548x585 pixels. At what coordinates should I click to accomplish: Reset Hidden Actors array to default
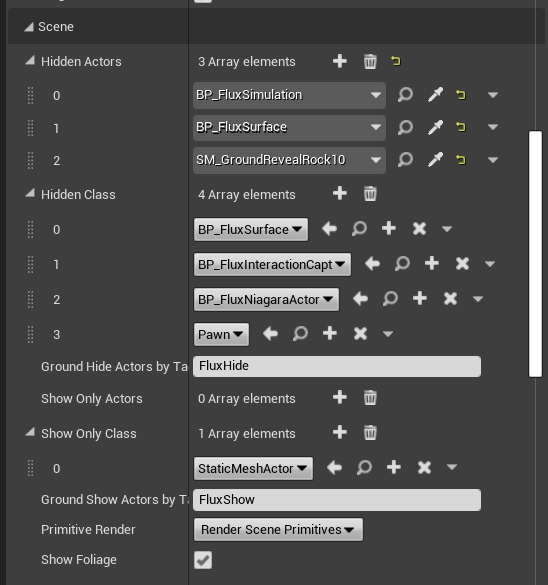(x=396, y=61)
